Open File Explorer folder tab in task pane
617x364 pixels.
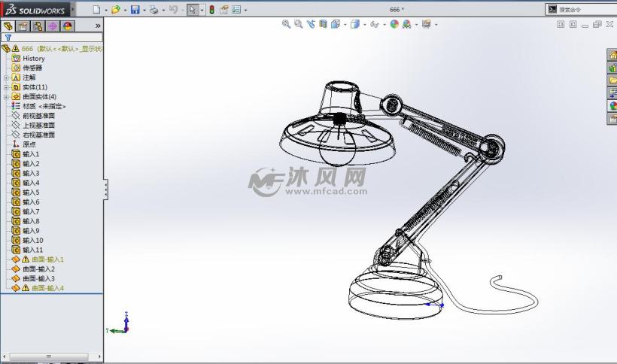[x=612, y=80]
